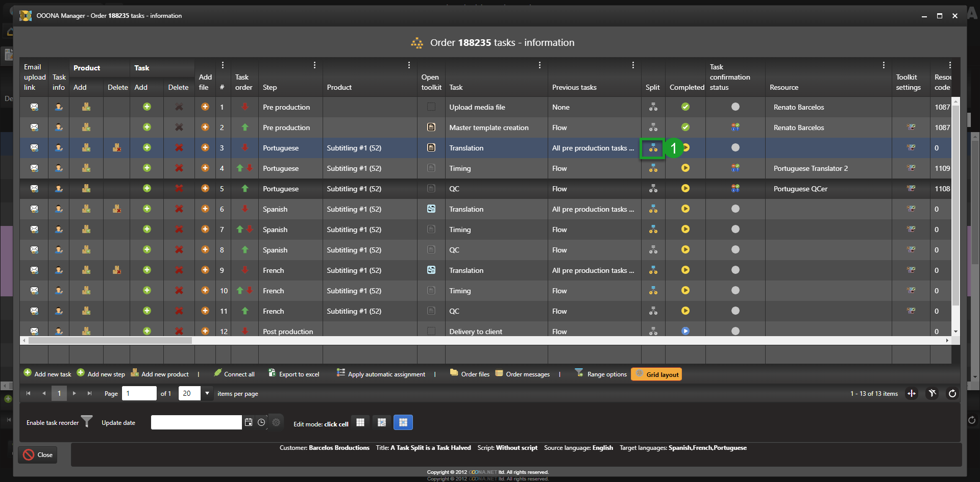This screenshot has height=482, width=980.
Task: Move Portuguese QC task up in order
Action: 245,189
